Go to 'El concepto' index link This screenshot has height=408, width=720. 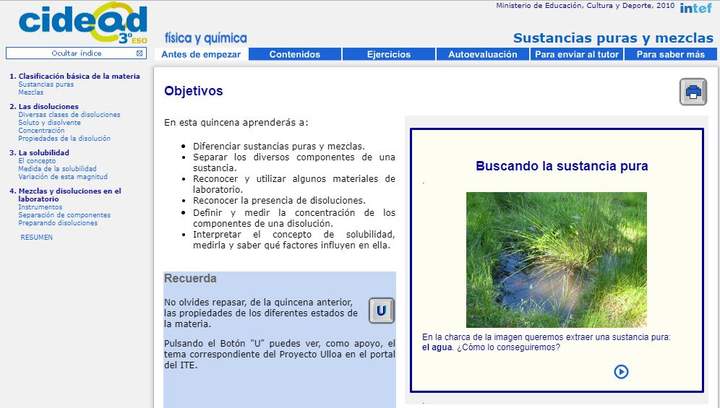point(37,161)
